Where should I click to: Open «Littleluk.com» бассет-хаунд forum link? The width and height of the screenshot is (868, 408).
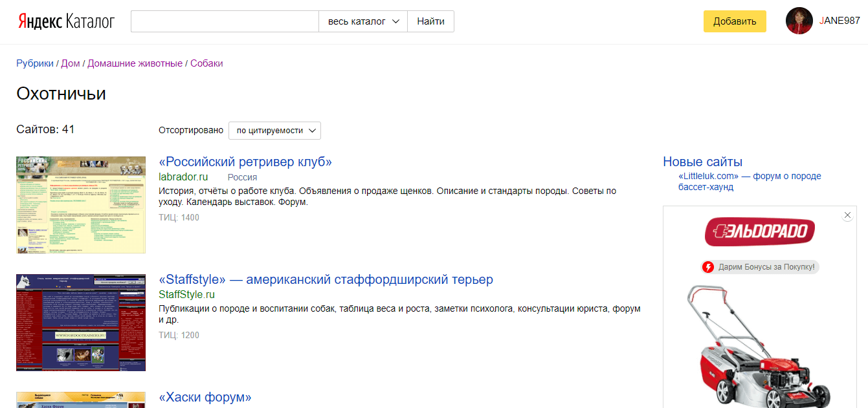click(x=750, y=182)
